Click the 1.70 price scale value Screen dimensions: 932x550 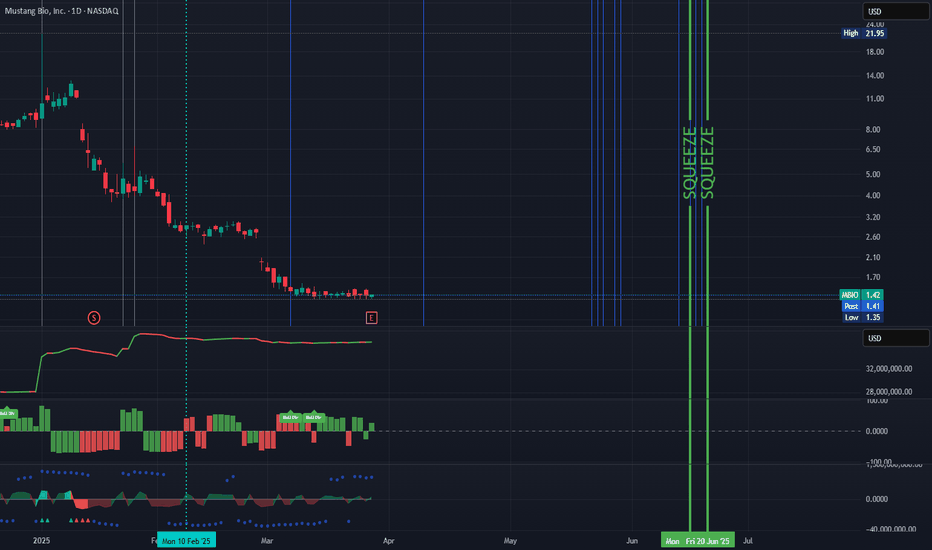pos(873,277)
